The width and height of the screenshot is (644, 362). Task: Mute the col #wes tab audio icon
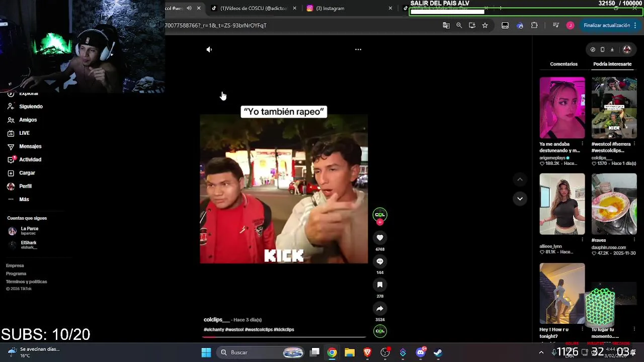pos(189,8)
